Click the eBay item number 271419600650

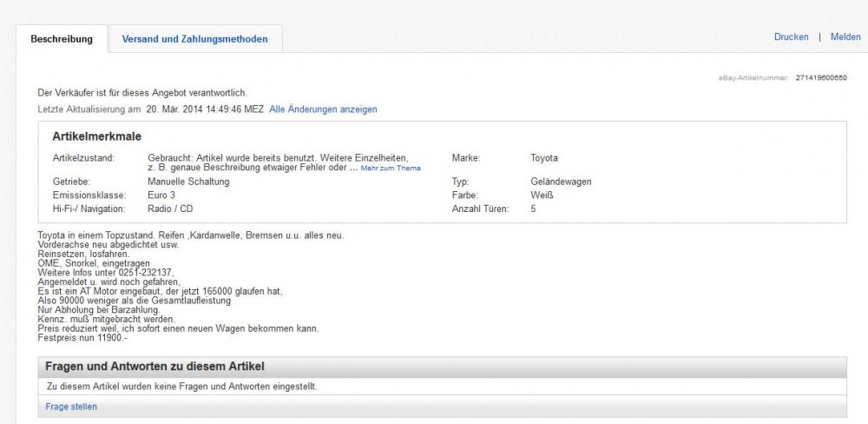820,78
